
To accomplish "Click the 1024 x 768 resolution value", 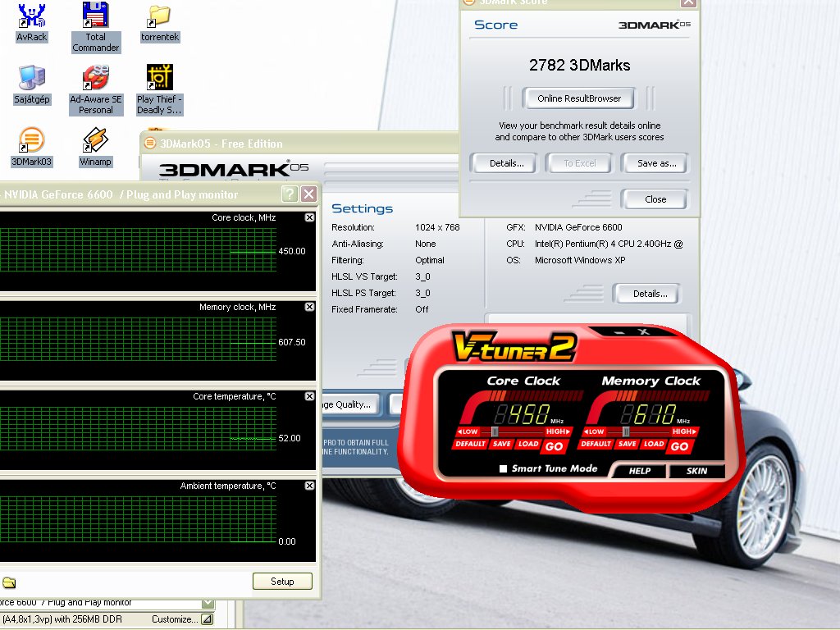I will tap(437, 227).
